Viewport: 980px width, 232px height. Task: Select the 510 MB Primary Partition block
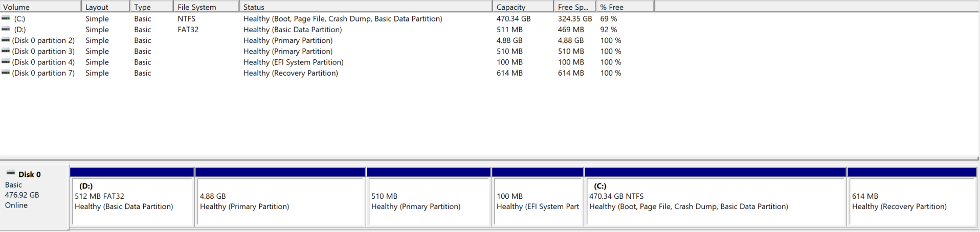429,197
